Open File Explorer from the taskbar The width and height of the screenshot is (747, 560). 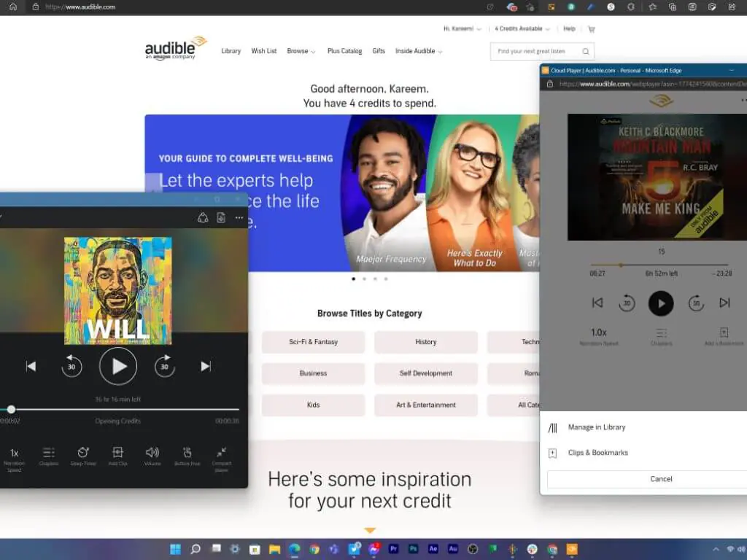click(275, 549)
